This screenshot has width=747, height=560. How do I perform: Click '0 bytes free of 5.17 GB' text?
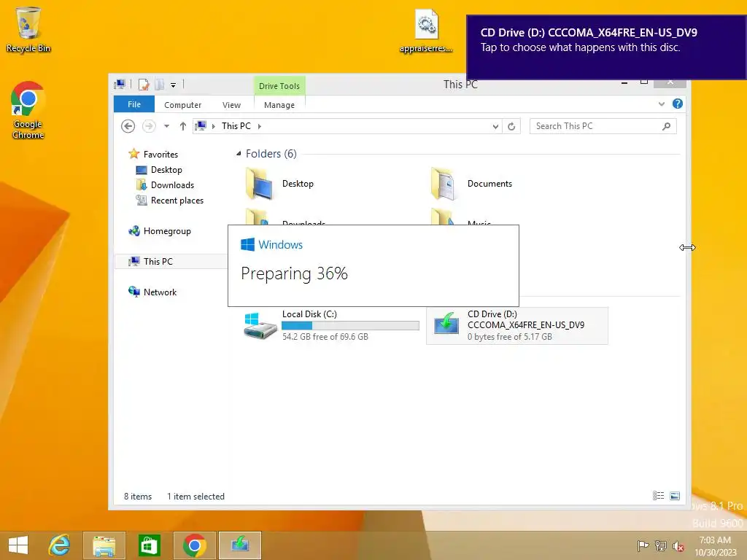[x=510, y=337]
